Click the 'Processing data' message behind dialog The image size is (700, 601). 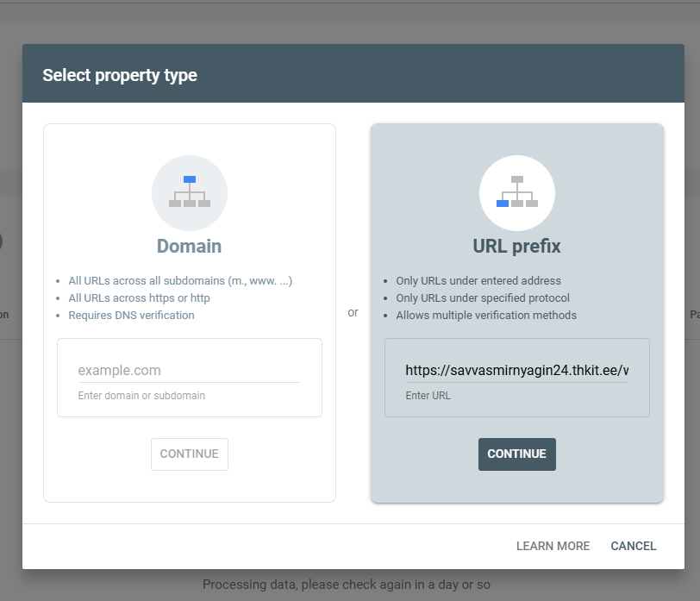pyautogui.click(x=346, y=585)
